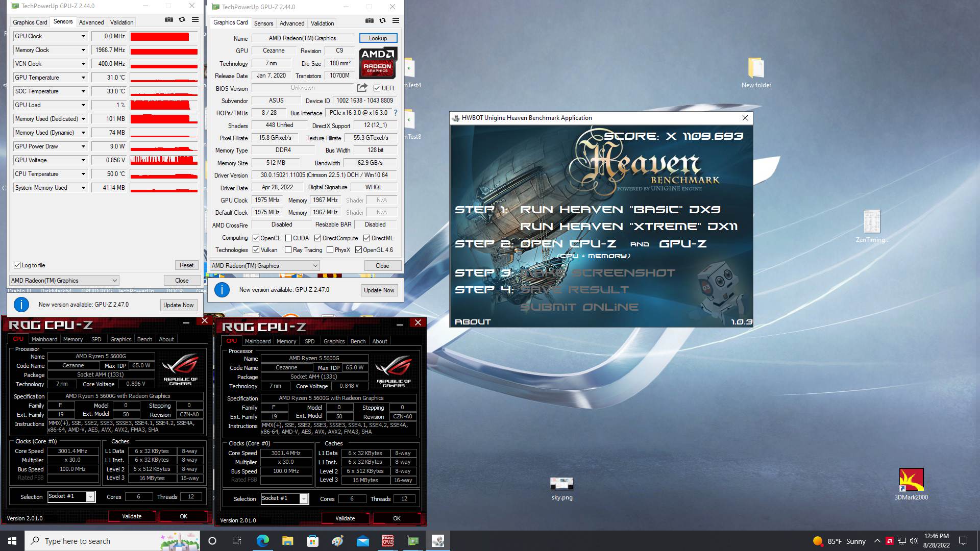The width and height of the screenshot is (980, 551).
Task: Toggle Ray Tracing checkbox
Action: 288,250
